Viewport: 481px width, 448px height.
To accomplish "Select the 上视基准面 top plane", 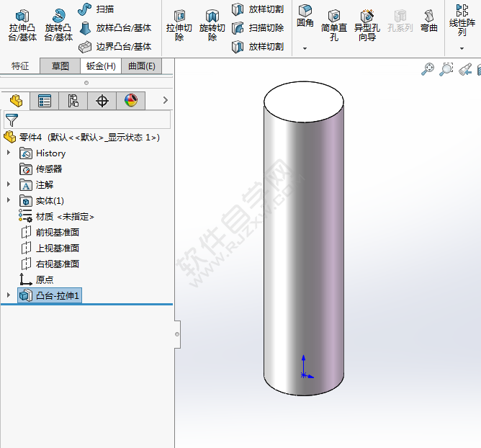I will pyautogui.click(x=50, y=248).
